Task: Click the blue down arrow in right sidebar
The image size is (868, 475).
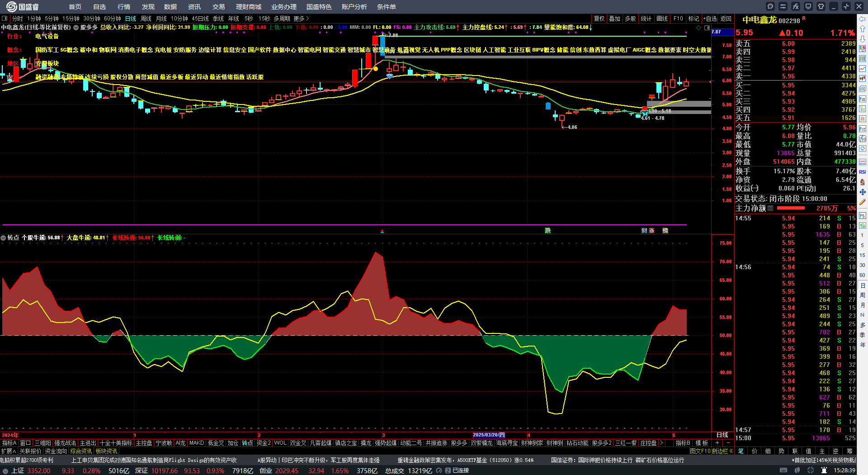Action: [x=863, y=38]
